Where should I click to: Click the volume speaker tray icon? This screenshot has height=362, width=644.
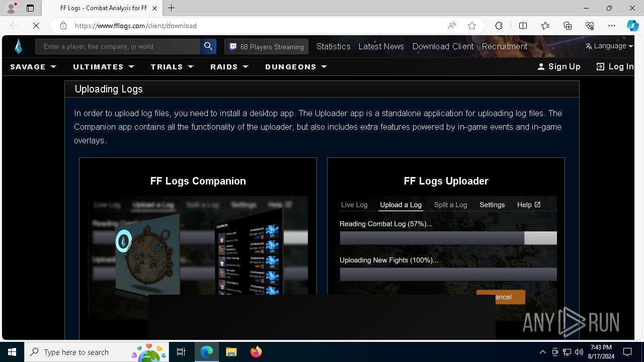[x=579, y=352]
